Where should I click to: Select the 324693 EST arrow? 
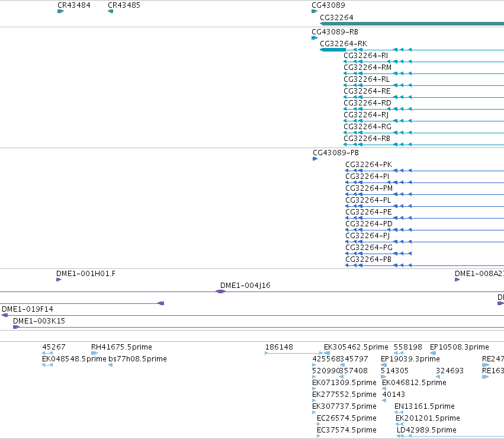[438, 377]
